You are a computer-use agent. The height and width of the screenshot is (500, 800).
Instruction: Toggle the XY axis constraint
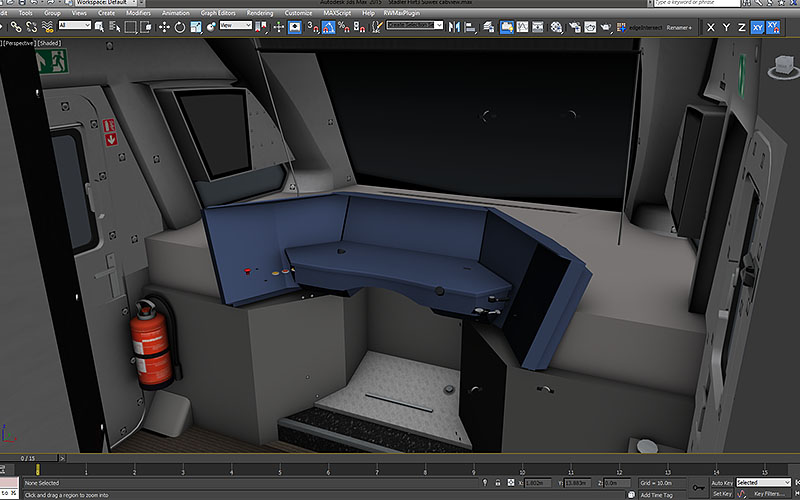757,27
